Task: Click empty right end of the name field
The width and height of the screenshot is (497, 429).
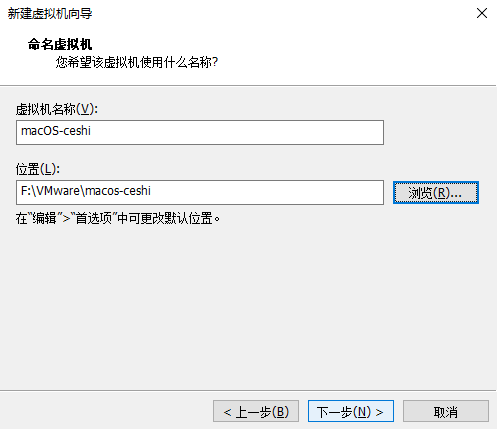Action: (x=333, y=132)
